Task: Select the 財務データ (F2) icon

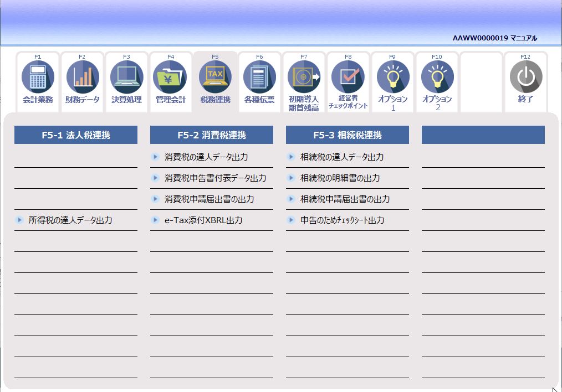Action: click(82, 78)
